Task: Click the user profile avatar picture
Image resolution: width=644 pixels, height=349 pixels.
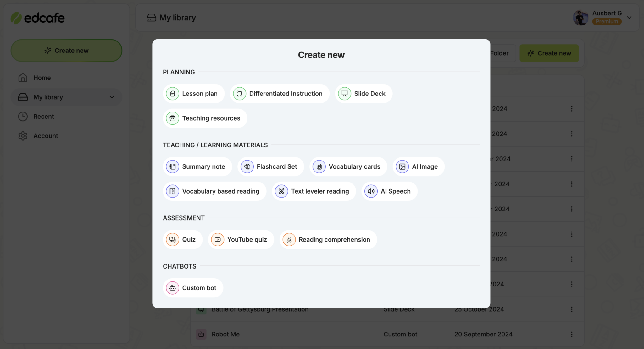Action: 581,18
